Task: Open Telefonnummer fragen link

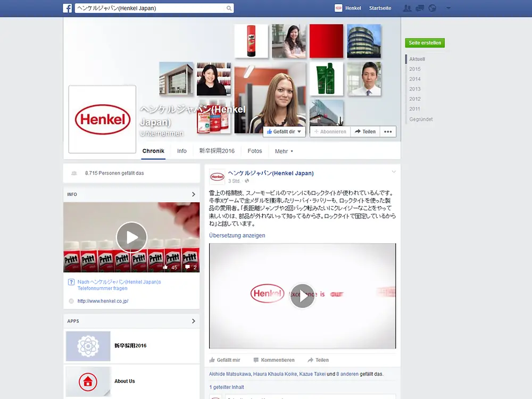Action: [103, 288]
